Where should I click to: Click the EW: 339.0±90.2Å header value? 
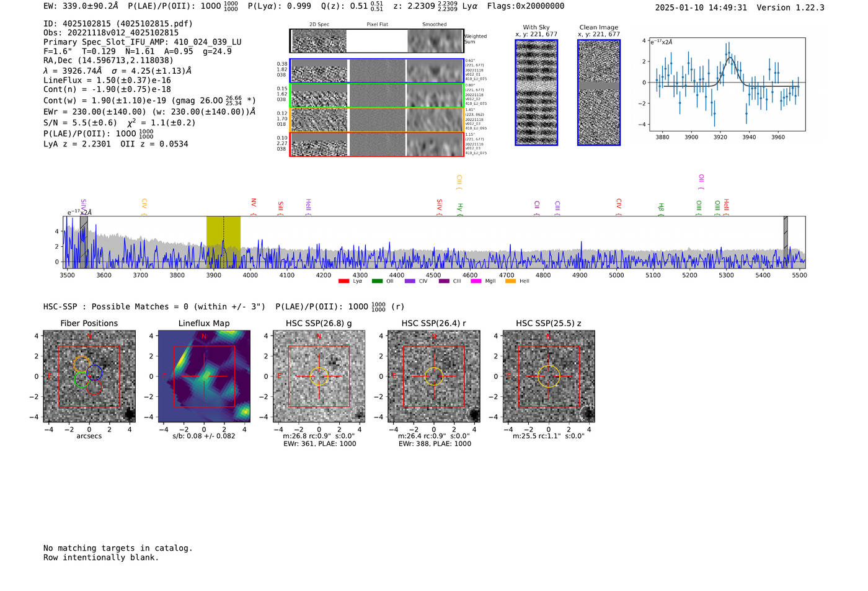(x=81, y=6)
